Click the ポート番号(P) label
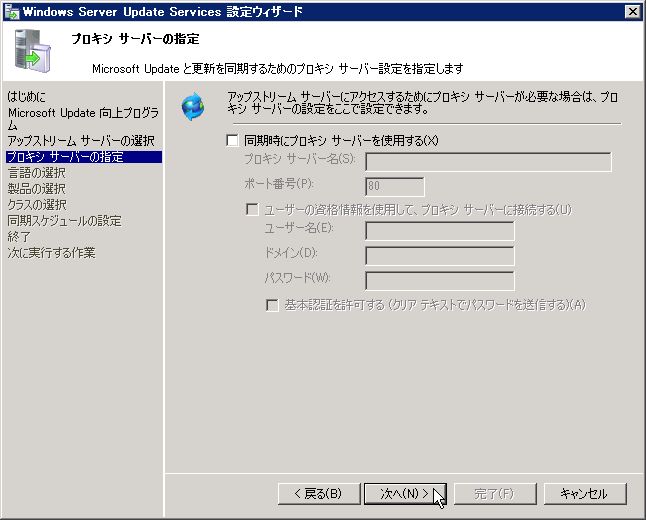 point(279,184)
